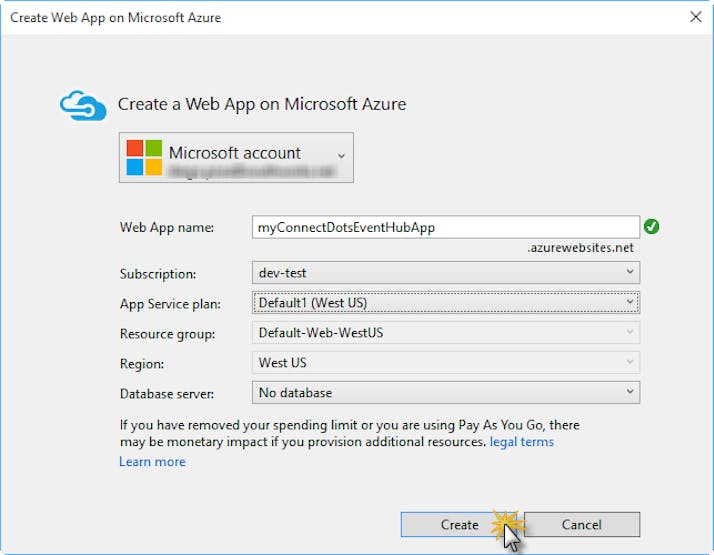Expand the App Service plan combo box
The image size is (714, 555).
(x=445, y=303)
